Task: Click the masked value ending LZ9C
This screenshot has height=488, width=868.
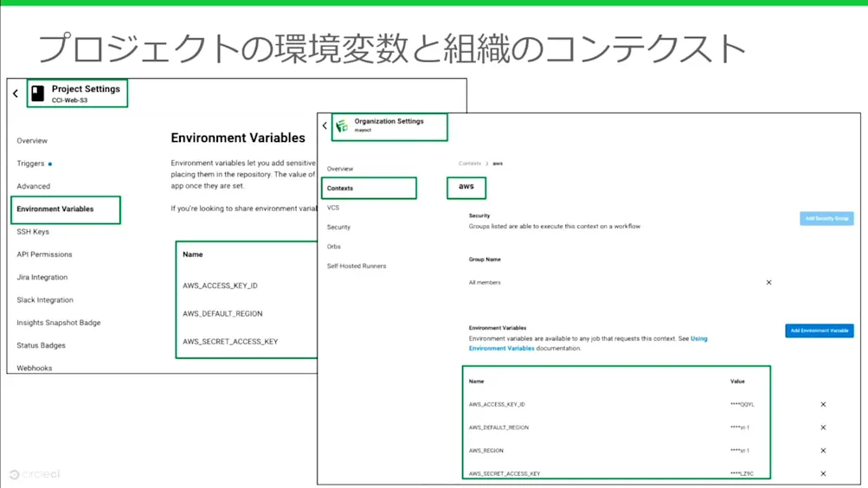Action: 742,474
